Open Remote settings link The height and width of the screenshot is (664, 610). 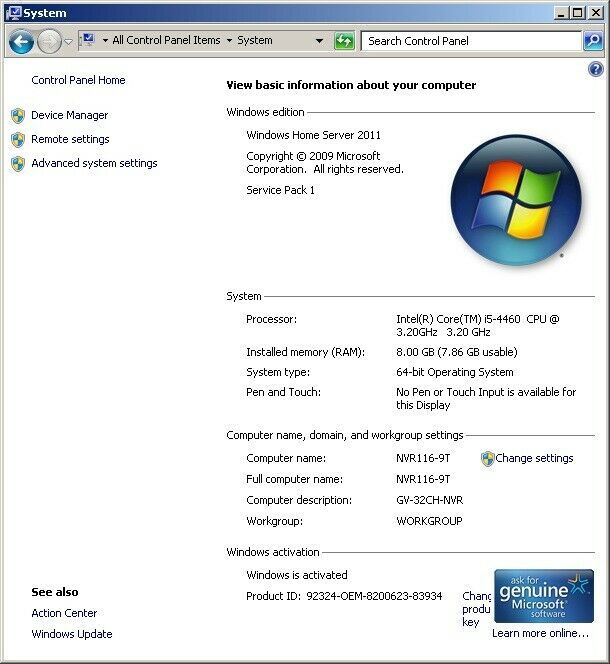coord(70,139)
